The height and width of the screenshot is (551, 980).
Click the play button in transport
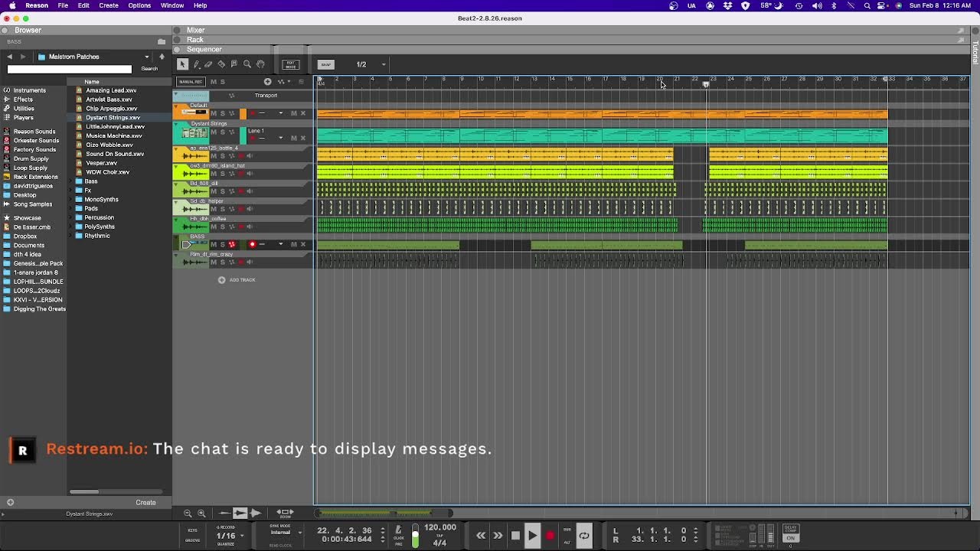(532, 536)
